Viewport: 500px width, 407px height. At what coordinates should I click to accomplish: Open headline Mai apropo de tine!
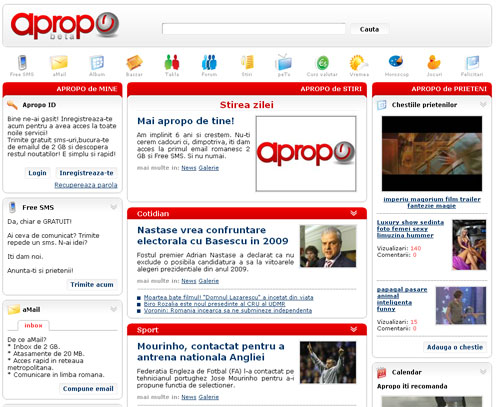point(186,121)
